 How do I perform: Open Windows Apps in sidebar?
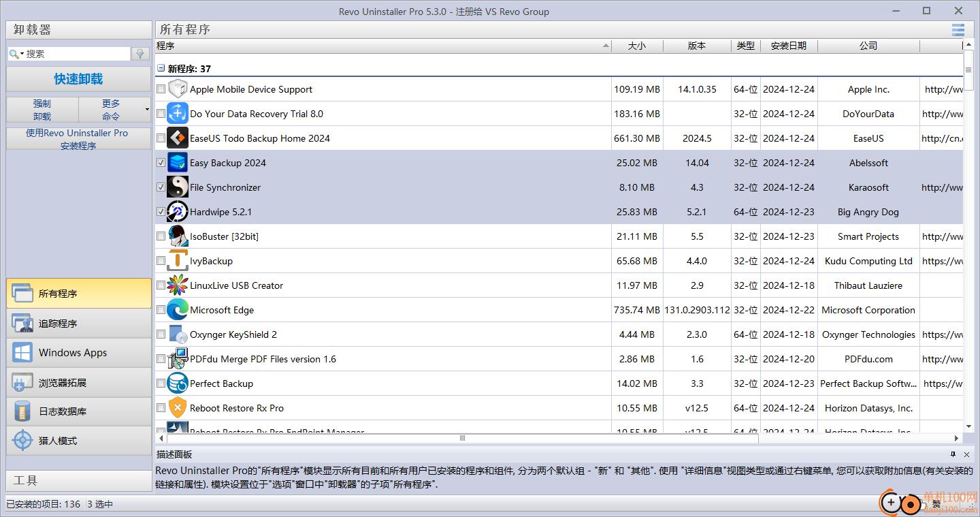[79, 353]
